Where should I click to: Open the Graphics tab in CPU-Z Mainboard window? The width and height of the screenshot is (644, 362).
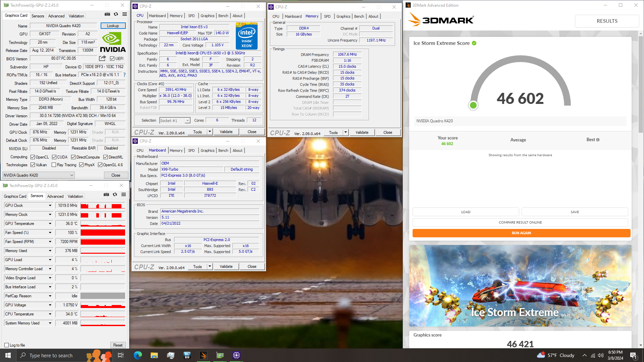click(207, 150)
